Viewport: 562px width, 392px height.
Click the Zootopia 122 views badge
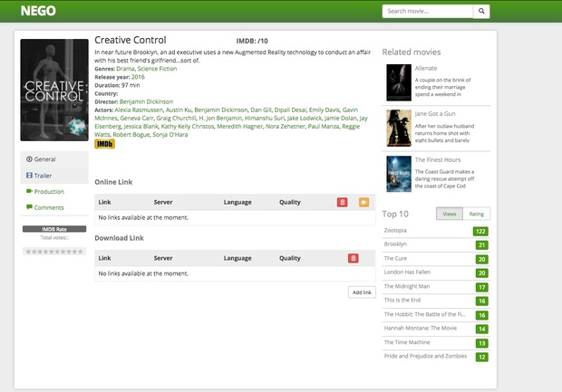[x=480, y=231]
